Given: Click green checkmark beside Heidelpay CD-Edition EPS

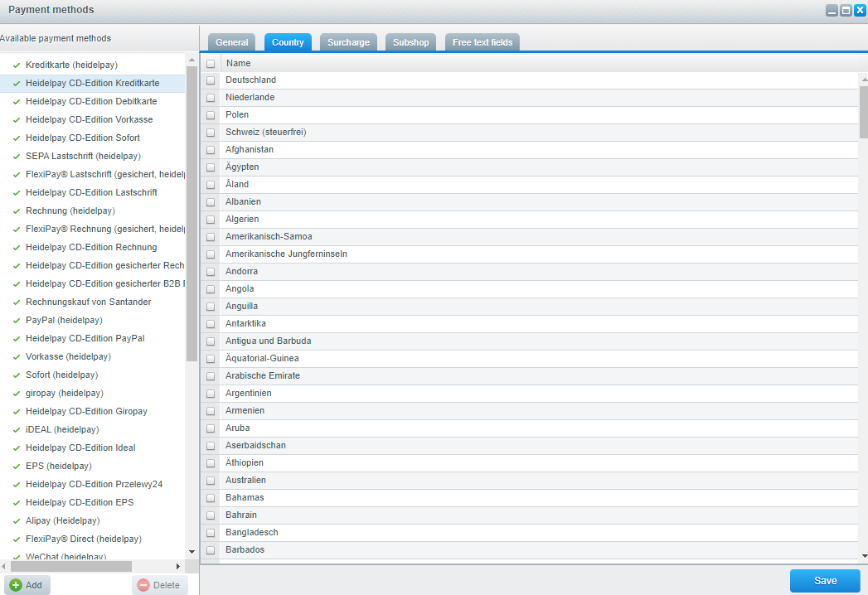Looking at the screenshot, I should coord(17,503).
